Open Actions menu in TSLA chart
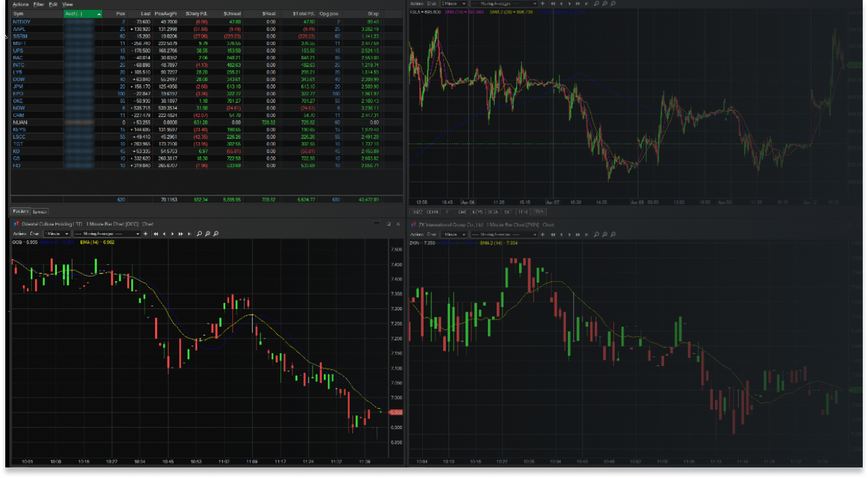The image size is (868, 478). (x=417, y=3)
